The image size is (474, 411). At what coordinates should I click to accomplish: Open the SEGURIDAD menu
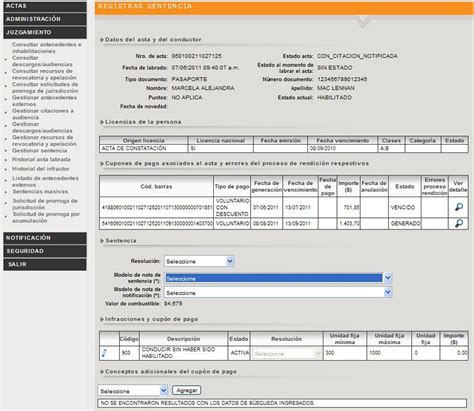coord(45,251)
